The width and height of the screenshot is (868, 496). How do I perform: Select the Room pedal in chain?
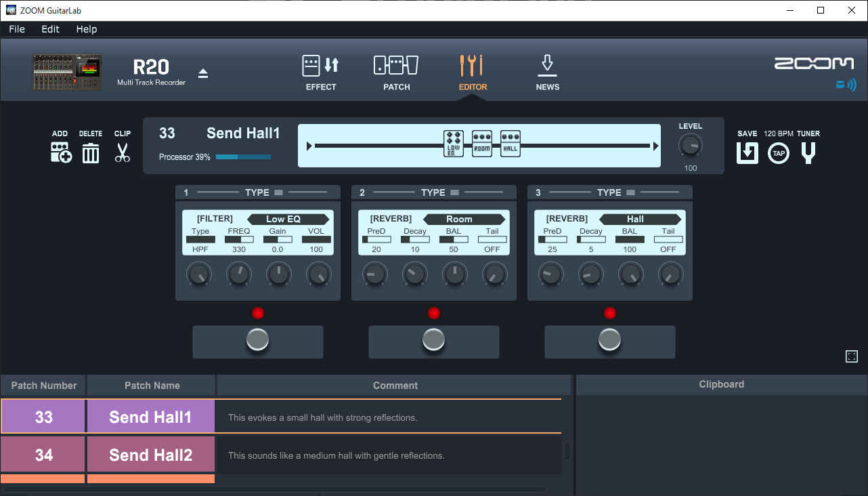coord(482,144)
